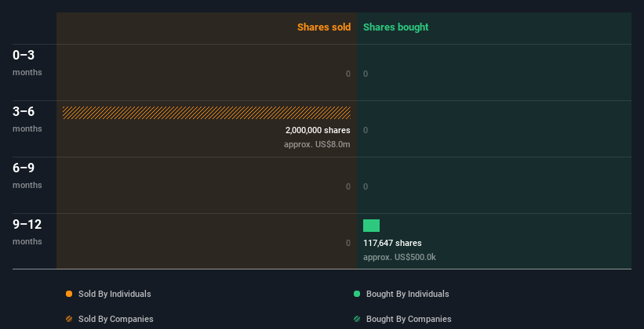This screenshot has width=644, height=329.
Task: Click the 9–12 months row label
Action: (27, 232)
